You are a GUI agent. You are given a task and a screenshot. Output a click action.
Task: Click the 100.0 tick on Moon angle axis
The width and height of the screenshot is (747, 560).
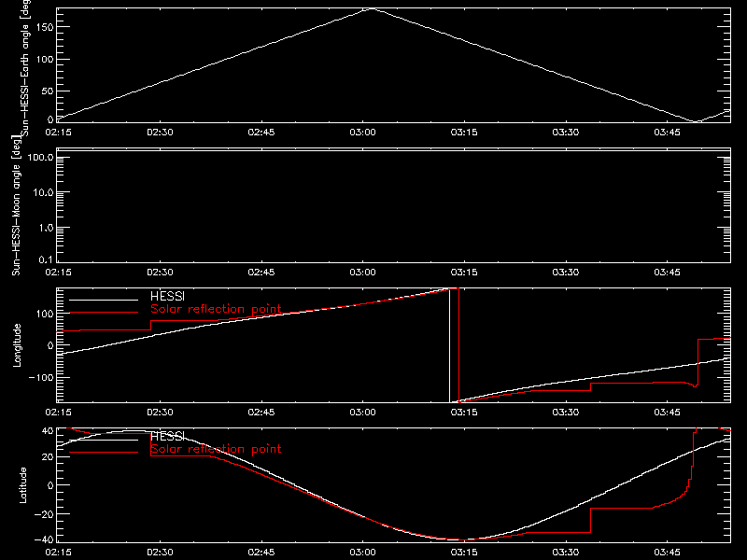click(x=40, y=158)
